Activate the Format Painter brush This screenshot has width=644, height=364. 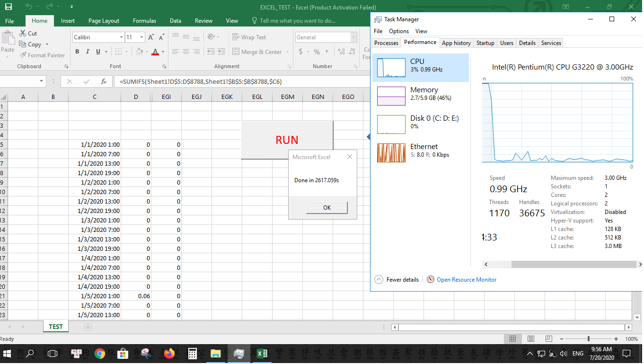click(23, 55)
